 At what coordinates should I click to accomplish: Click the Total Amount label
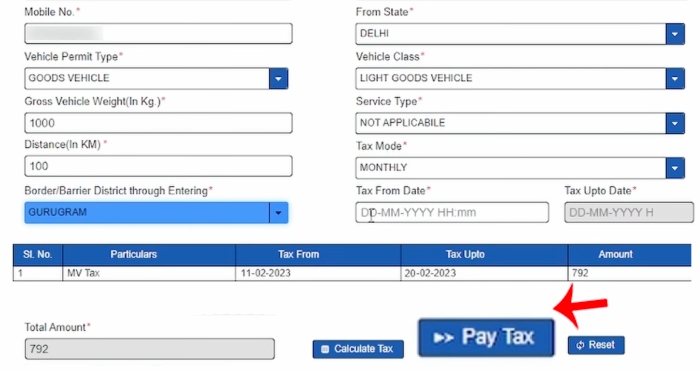57,327
